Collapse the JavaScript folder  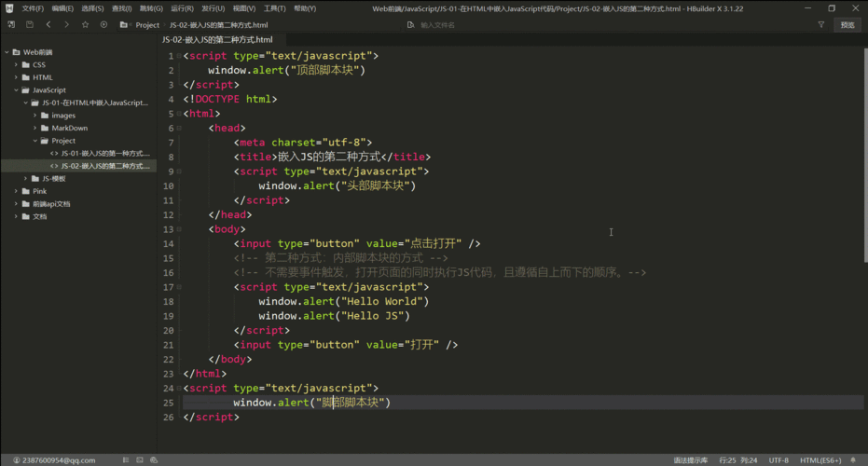pos(16,89)
